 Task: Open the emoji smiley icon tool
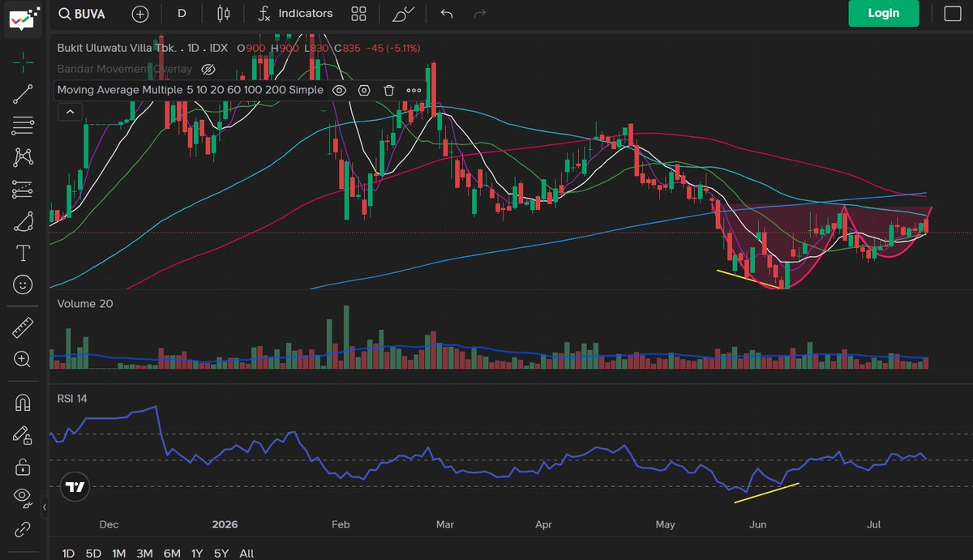(23, 284)
